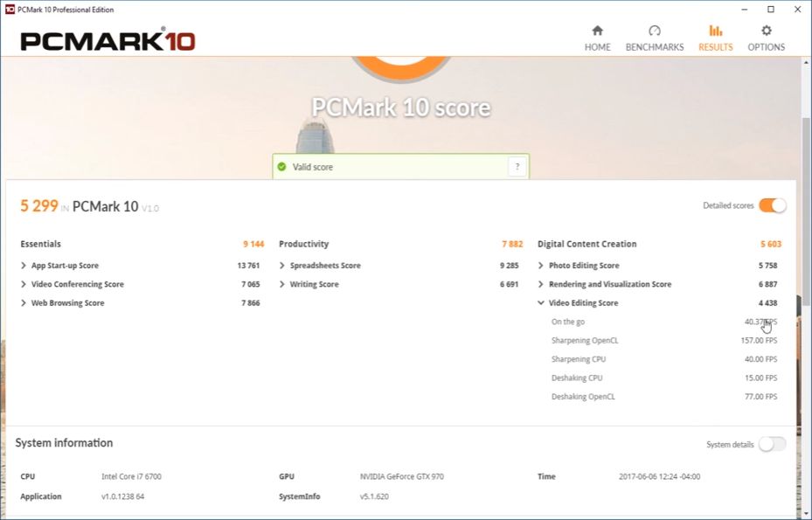Disable the Detailed scores toggle
Image resolution: width=812 pixels, height=520 pixels.
click(x=773, y=203)
